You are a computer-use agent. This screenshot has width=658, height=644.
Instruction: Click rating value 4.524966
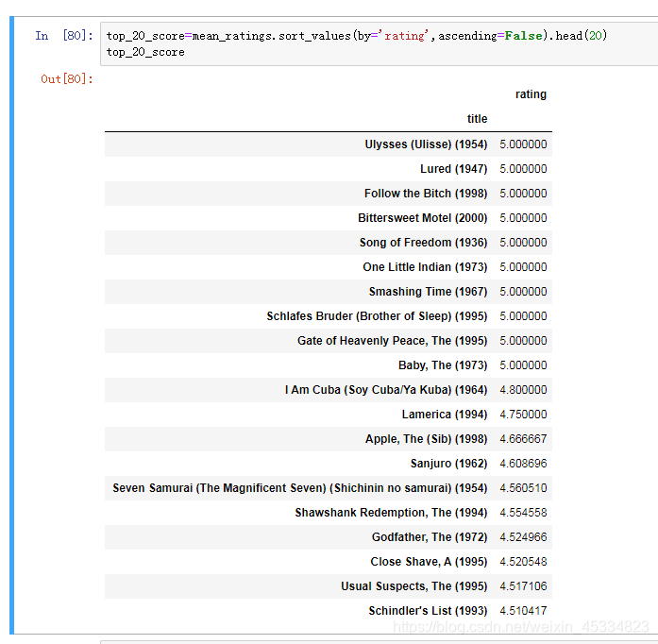(x=523, y=537)
